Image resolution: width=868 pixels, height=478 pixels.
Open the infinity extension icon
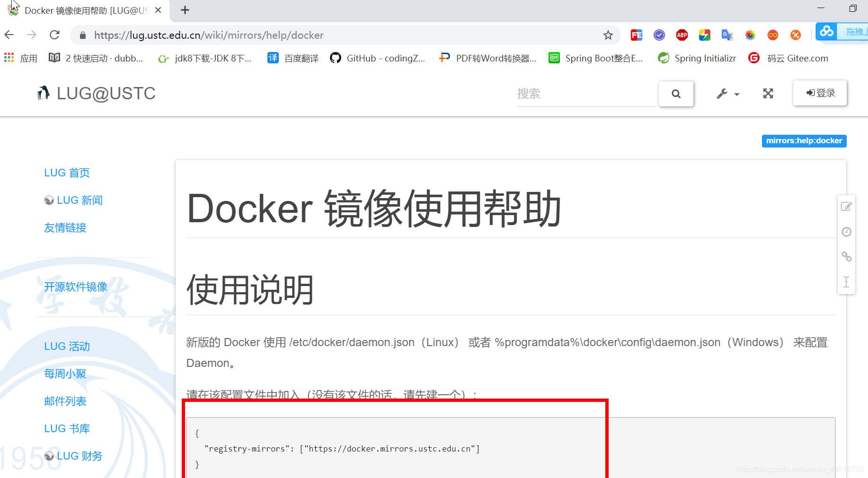[x=773, y=35]
